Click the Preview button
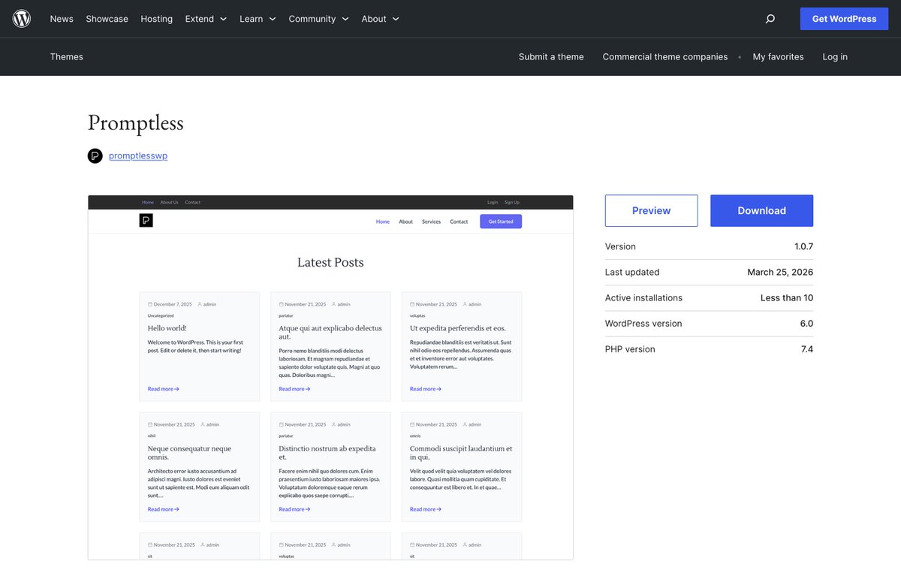The image size is (901, 588). pyautogui.click(x=651, y=211)
